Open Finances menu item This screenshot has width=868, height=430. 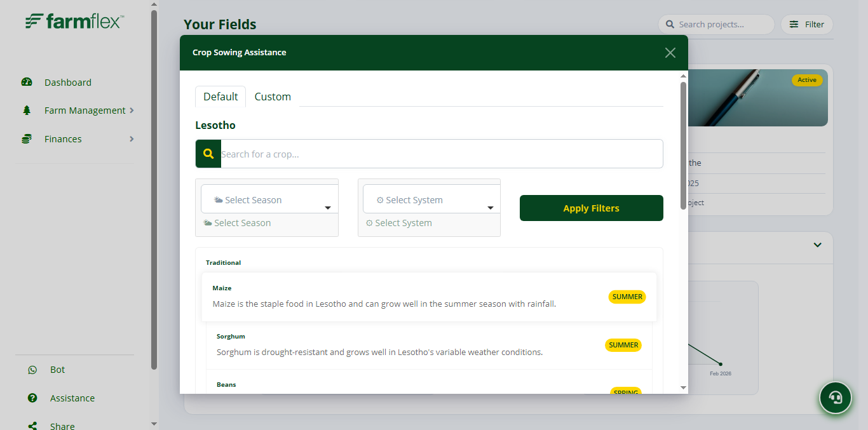tap(63, 139)
